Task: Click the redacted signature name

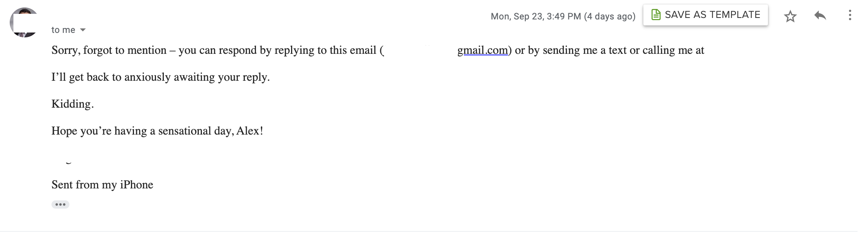Action: (x=69, y=156)
